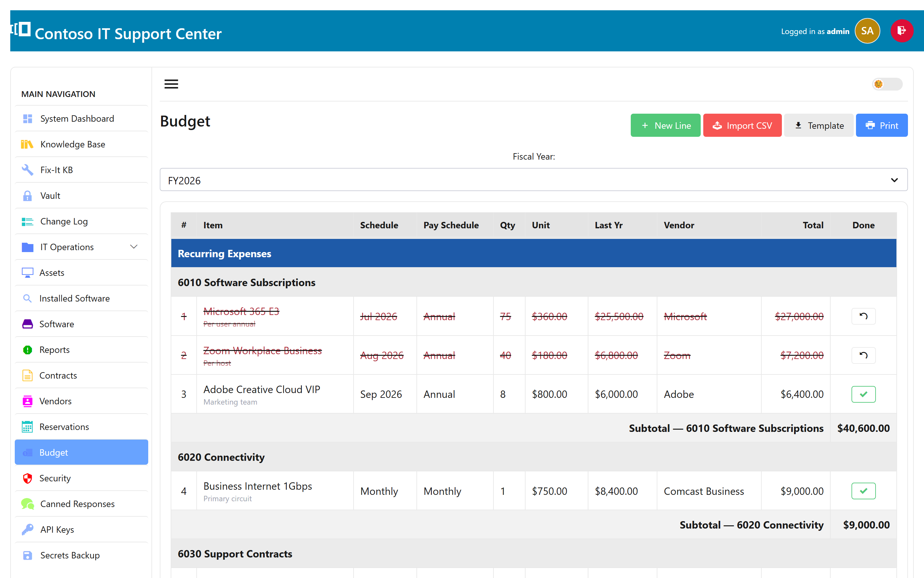Click the 6030 Support Contracts group row
Screen dimensions: 924x578
[x=534, y=554]
